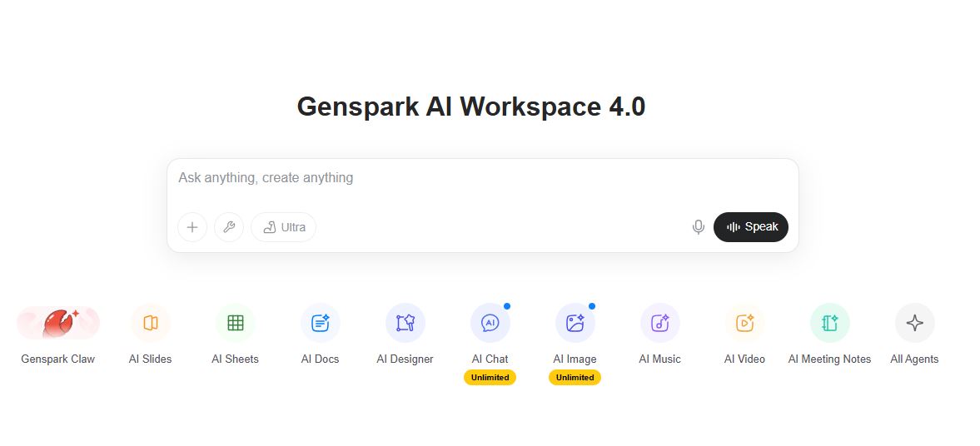Open the wrench tools button

point(229,227)
